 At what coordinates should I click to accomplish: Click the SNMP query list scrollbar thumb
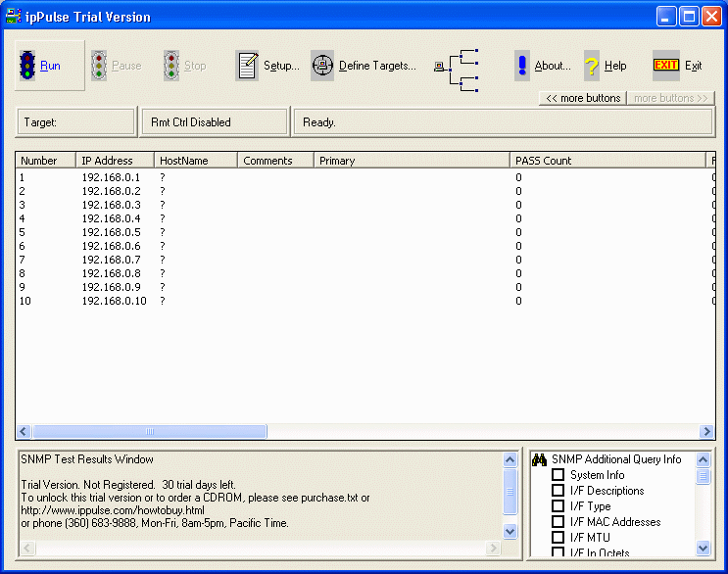pyautogui.click(x=703, y=476)
